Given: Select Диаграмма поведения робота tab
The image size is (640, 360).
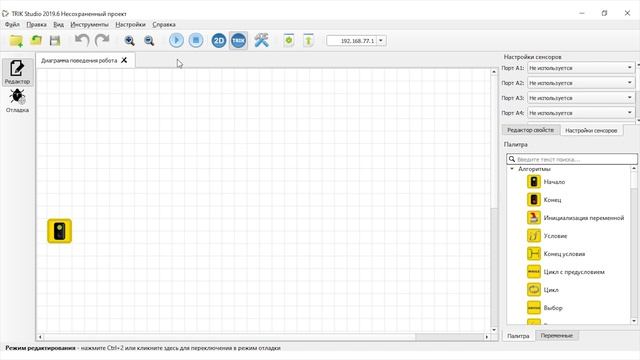Looking at the screenshot, I should (79, 60).
